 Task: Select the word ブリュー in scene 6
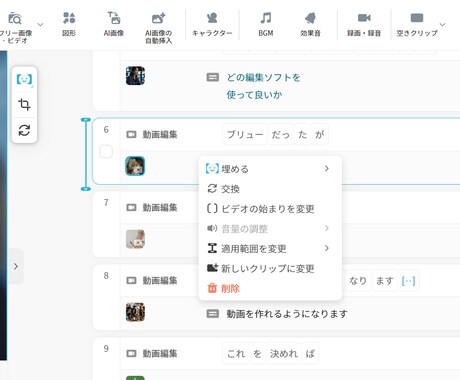(245, 134)
